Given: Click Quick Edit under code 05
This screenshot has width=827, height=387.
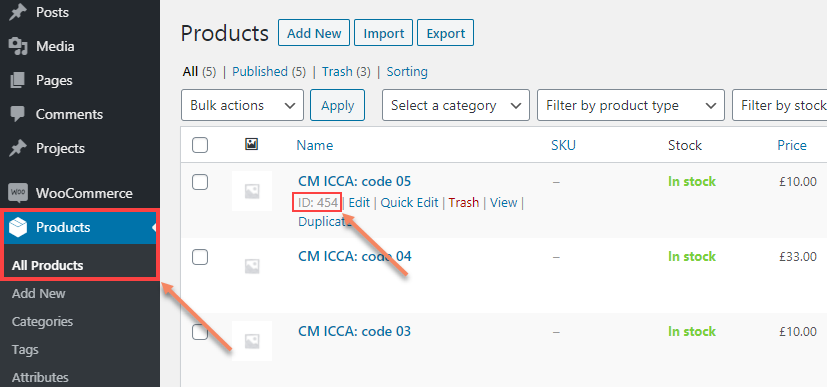Looking at the screenshot, I should click(409, 202).
